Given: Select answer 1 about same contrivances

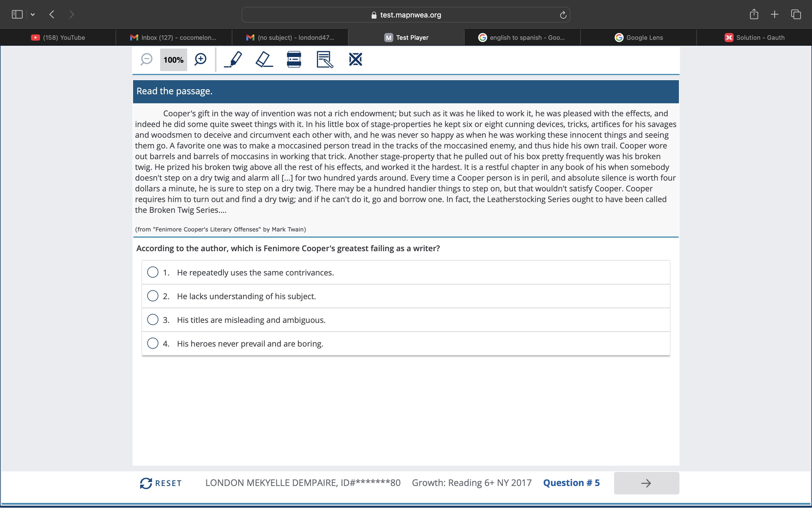Looking at the screenshot, I should (x=406, y=272).
